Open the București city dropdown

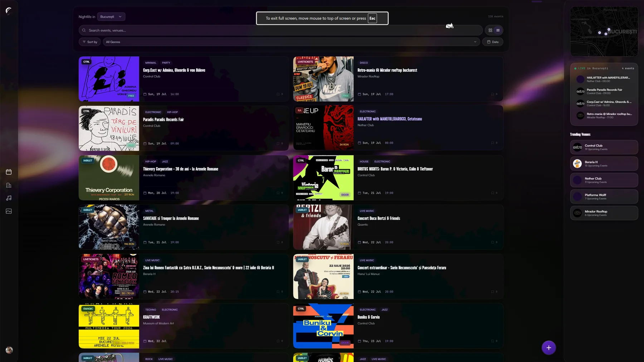(111, 17)
